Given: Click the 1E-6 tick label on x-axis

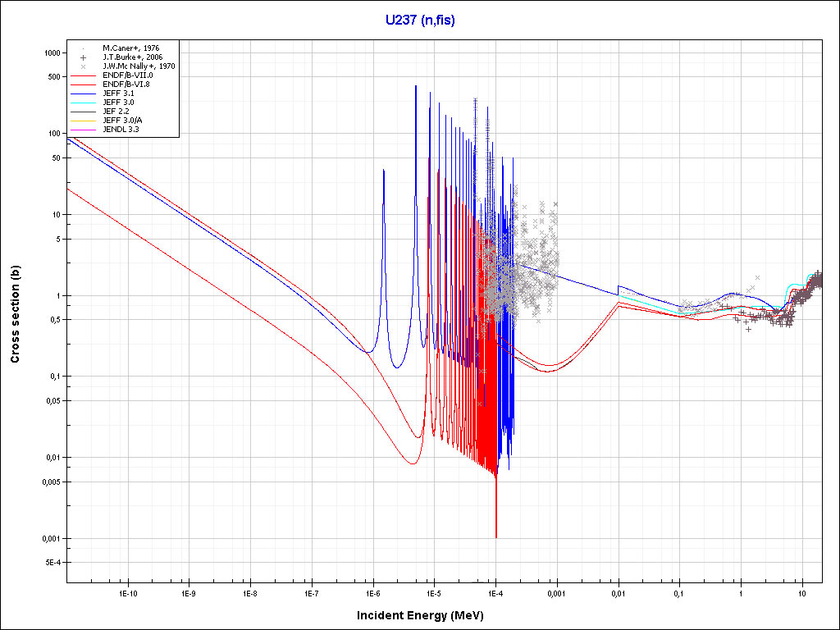Looking at the screenshot, I should coord(372,592).
